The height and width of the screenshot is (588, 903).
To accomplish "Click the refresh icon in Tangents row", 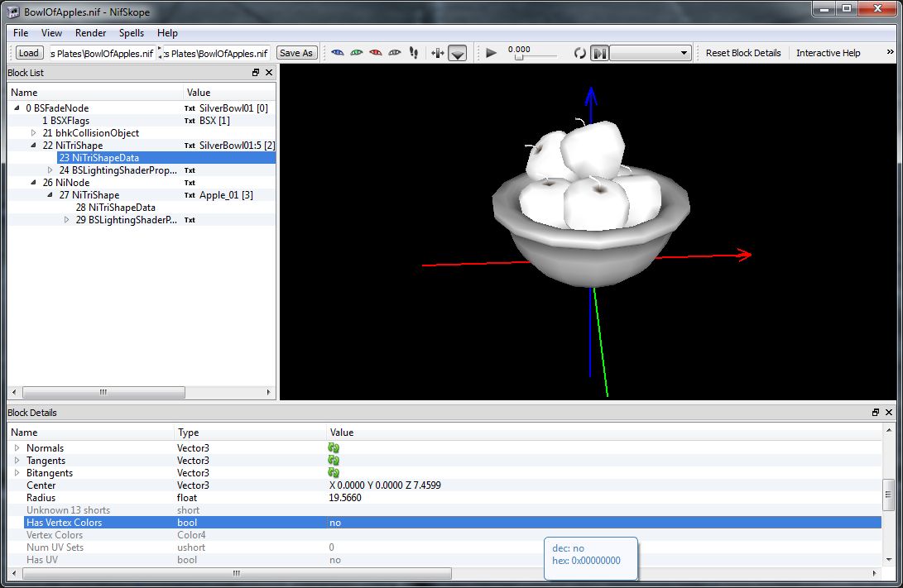I will click(x=334, y=461).
